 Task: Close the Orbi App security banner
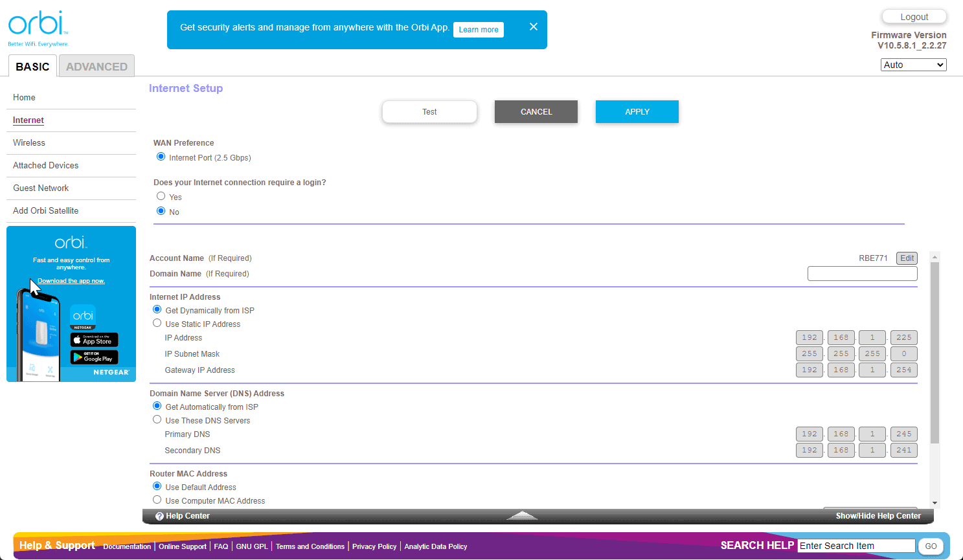click(x=533, y=27)
